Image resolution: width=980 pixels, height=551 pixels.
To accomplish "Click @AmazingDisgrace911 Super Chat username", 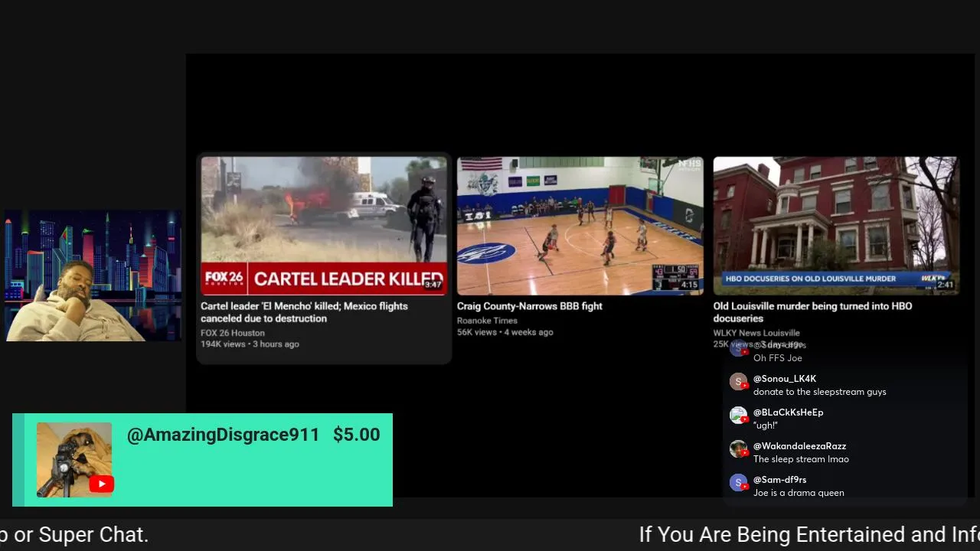I will pyautogui.click(x=223, y=435).
